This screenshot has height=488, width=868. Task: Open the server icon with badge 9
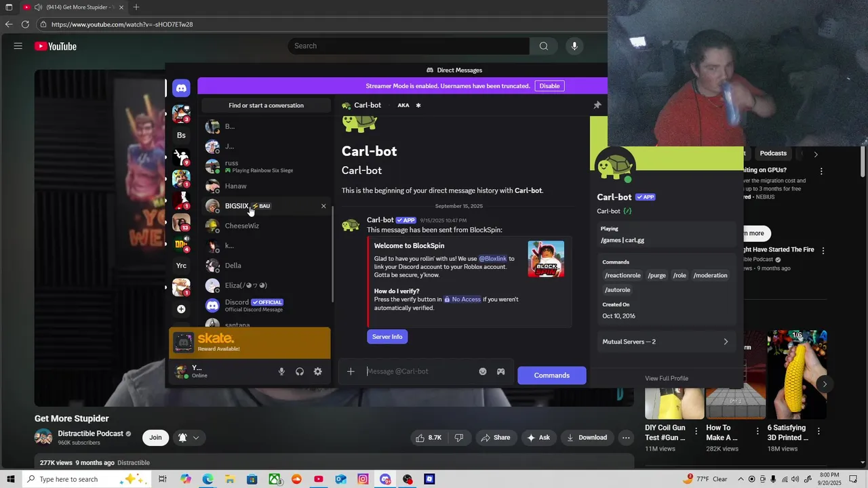click(181, 157)
